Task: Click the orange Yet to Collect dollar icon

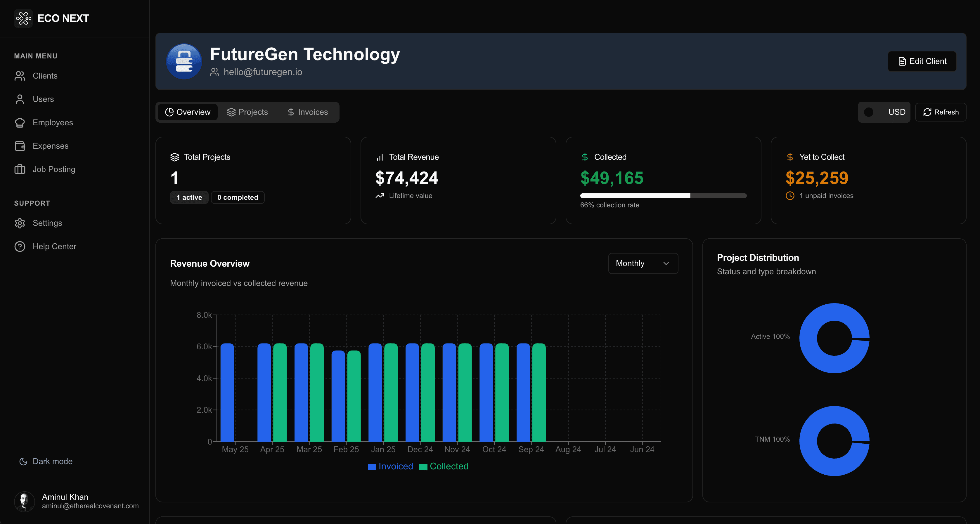Action: click(790, 157)
